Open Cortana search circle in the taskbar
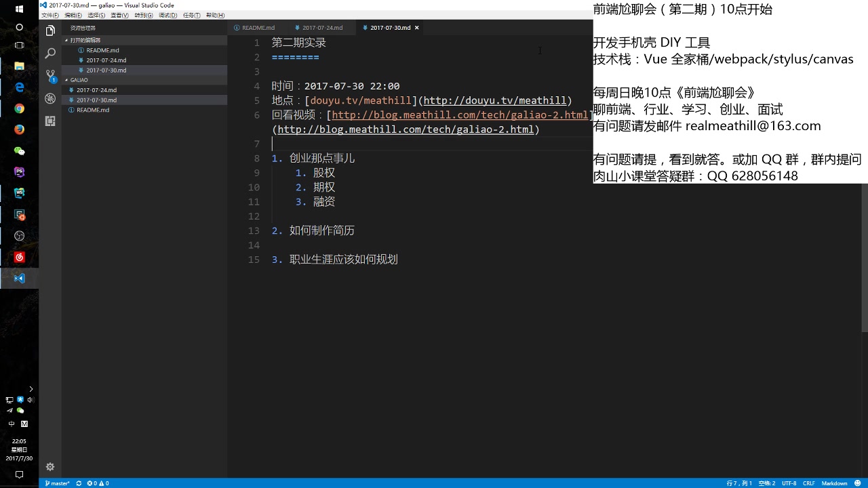 point(19,27)
